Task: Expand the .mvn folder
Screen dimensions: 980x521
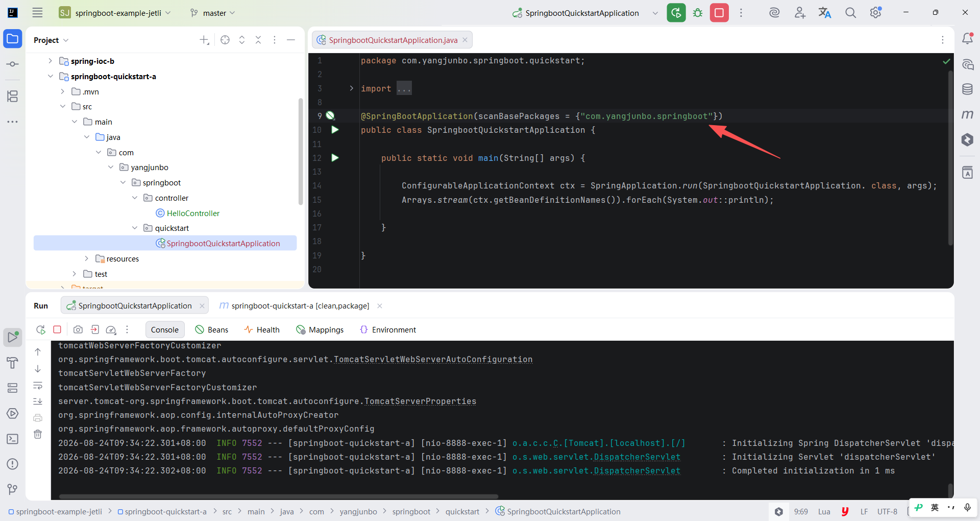Action: 62,91
